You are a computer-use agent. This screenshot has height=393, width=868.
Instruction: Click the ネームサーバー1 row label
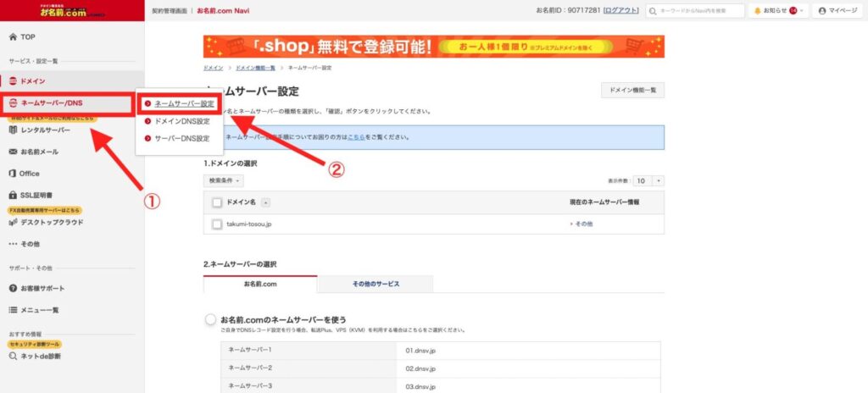pyautogui.click(x=250, y=351)
